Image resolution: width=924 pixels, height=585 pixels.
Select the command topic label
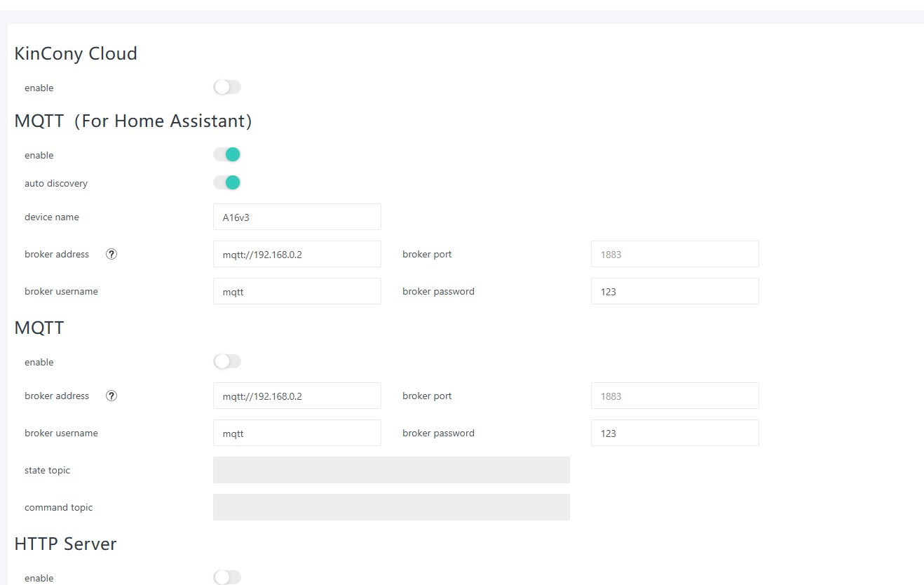(59, 507)
